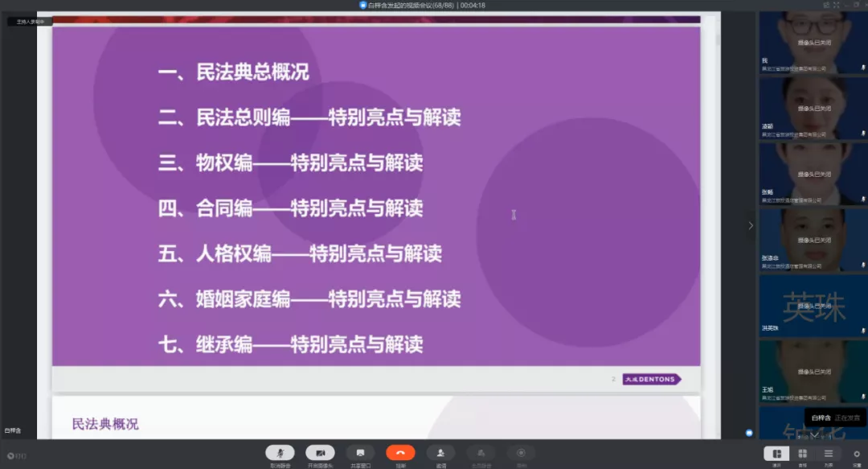The image size is (868, 469).
Task: Click the mic icon on the 王旭 tile
Action: click(x=863, y=397)
